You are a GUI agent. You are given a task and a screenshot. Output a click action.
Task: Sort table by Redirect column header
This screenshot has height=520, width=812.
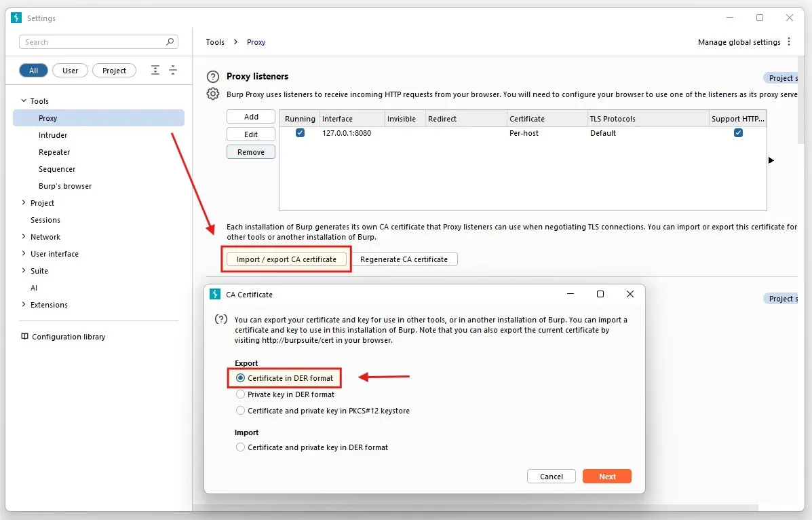pos(465,119)
